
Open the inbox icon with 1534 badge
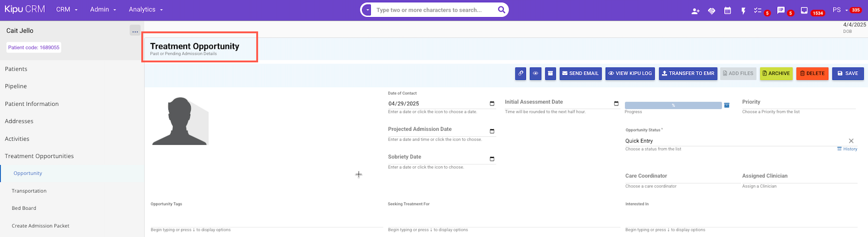tap(804, 10)
